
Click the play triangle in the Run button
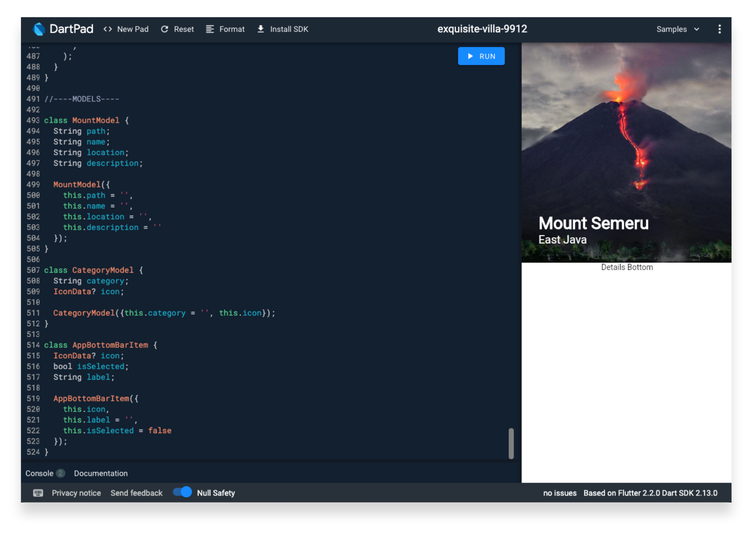click(x=470, y=56)
